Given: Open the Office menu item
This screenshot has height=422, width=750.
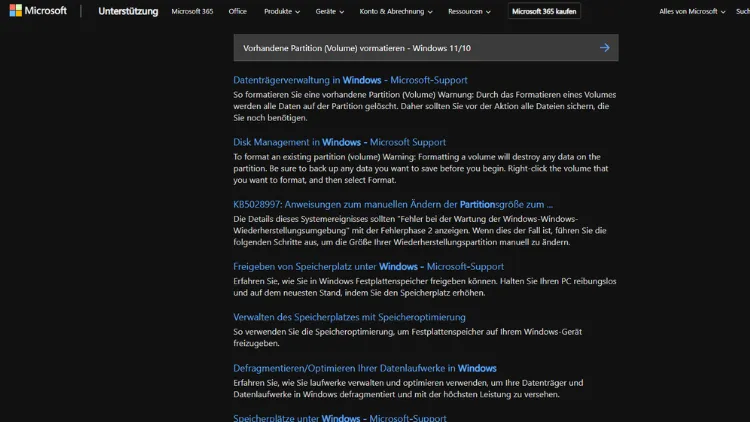Looking at the screenshot, I should point(238,11).
